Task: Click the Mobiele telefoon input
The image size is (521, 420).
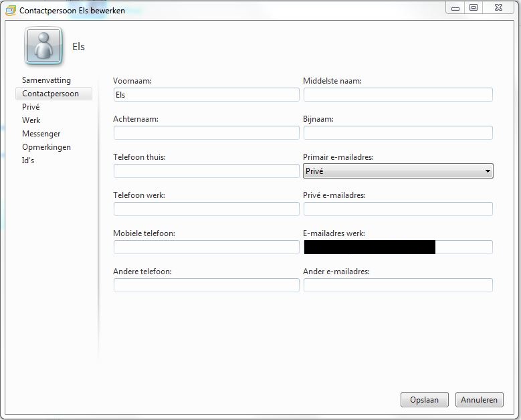Action: click(x=206, y=247)
